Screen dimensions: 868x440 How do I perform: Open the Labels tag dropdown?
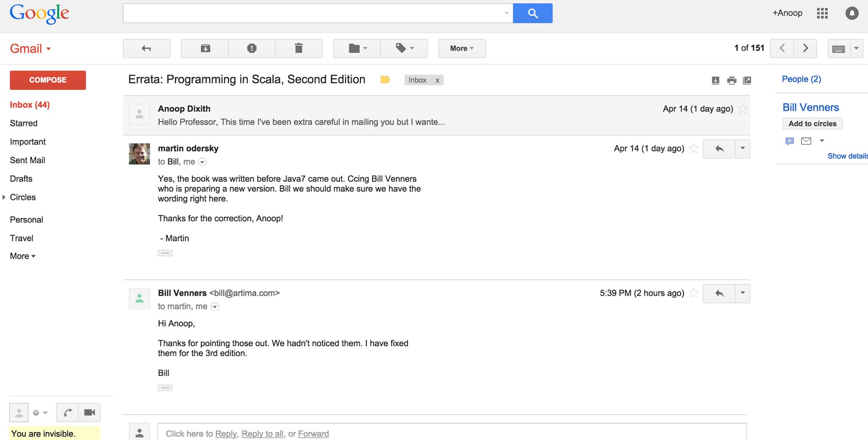click(404, 48)
